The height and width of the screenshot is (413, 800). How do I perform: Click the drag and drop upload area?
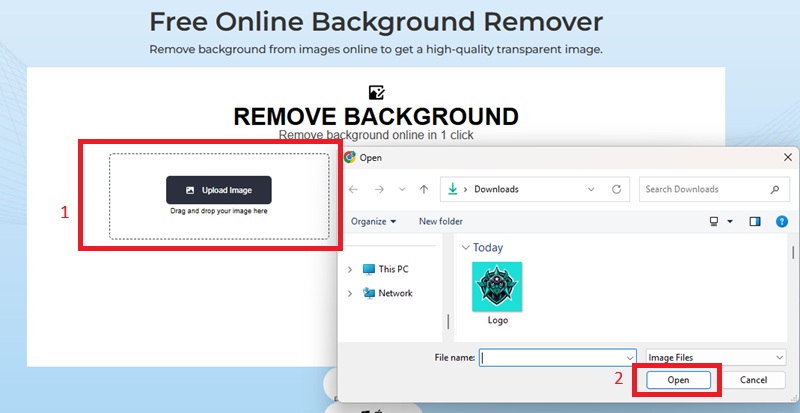click(219, 197)
